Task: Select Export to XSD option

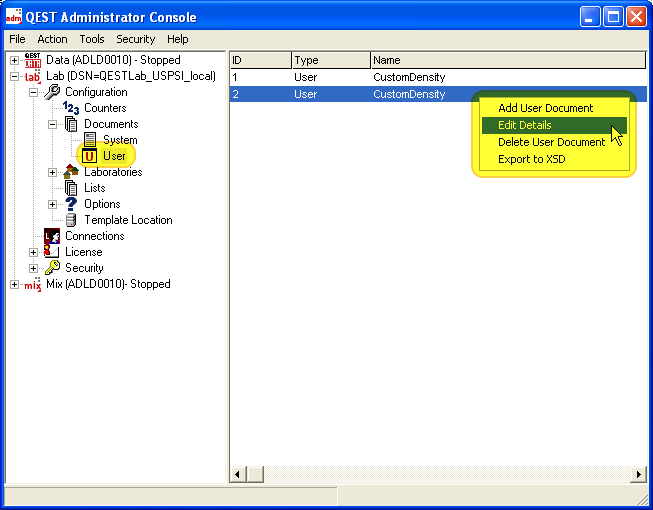Action: point(532,159)
